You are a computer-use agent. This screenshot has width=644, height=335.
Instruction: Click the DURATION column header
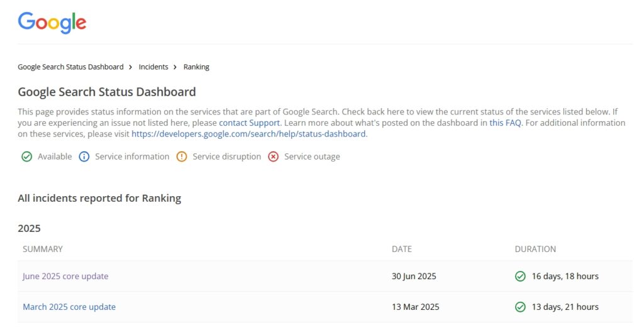pyautogui.click(x=536, y=249)
